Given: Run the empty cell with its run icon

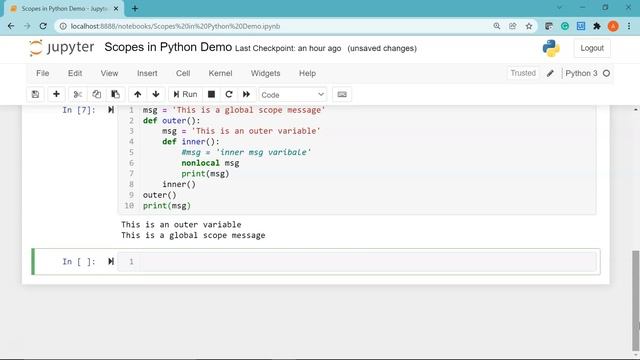Looking at the screenshot, I should coord(111,261).
